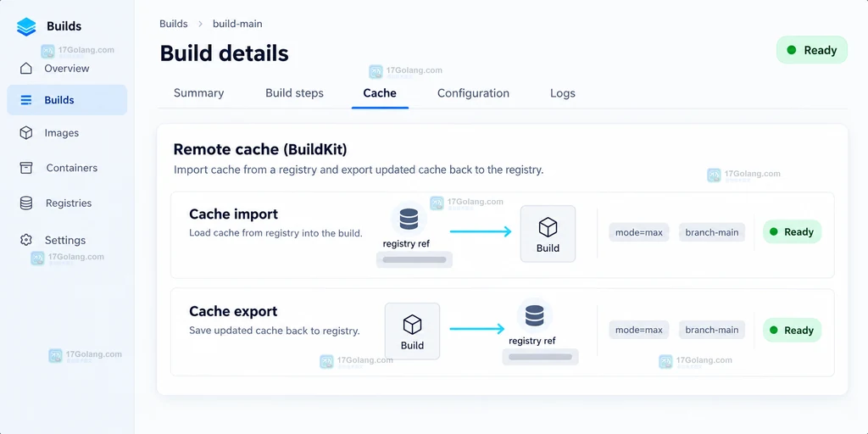
Task: Click the Ready badge in Cache import row
Action: coord(792,232)
